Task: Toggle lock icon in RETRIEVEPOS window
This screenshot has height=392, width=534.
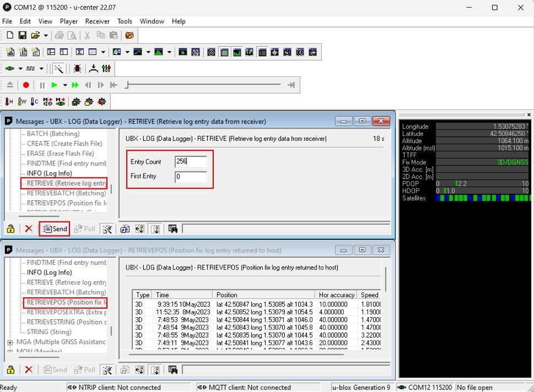Action: coord(10,370)
